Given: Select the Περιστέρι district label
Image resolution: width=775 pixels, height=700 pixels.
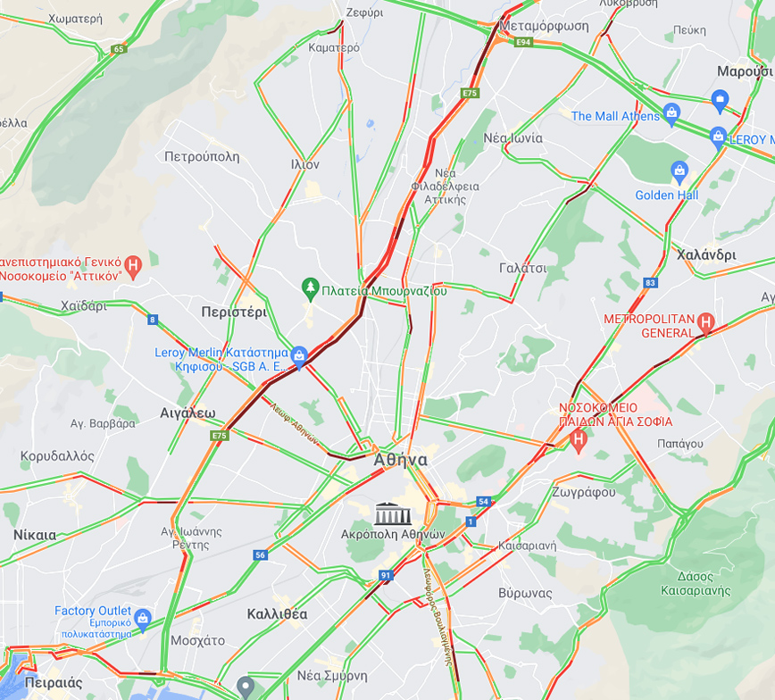Looking at the screenshot, I should pos(234,312).
